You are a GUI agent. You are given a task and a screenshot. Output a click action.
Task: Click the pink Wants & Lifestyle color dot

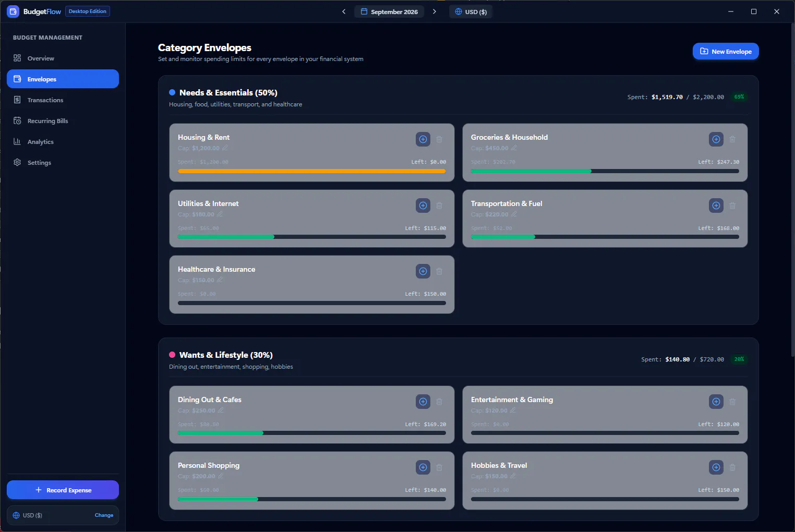[172, 355]
